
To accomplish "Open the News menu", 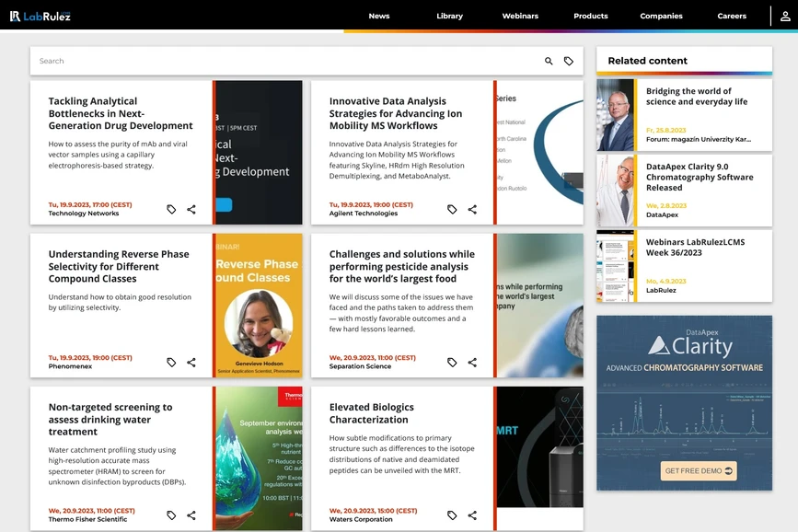I will click(x=379, y=16).
